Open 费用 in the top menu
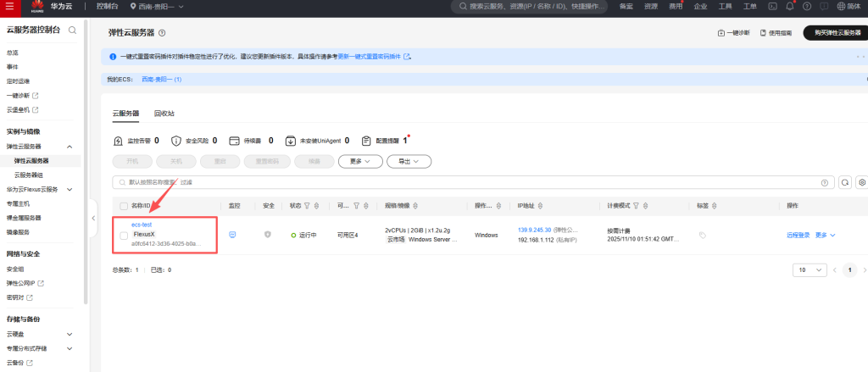 point(675,6)
